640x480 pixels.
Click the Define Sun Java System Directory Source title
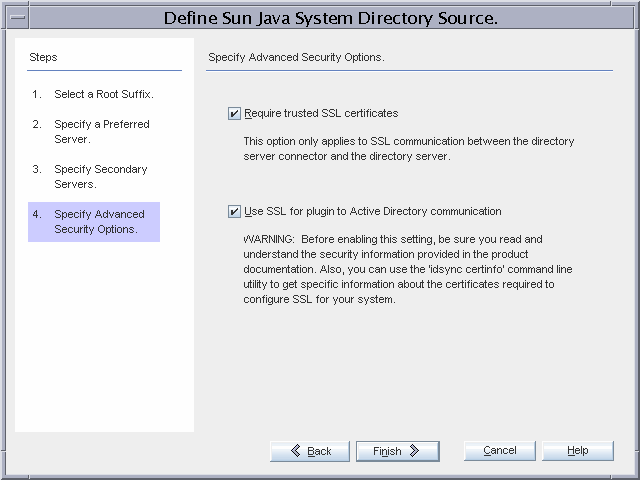pyautogui.click(x=331, y=18)
